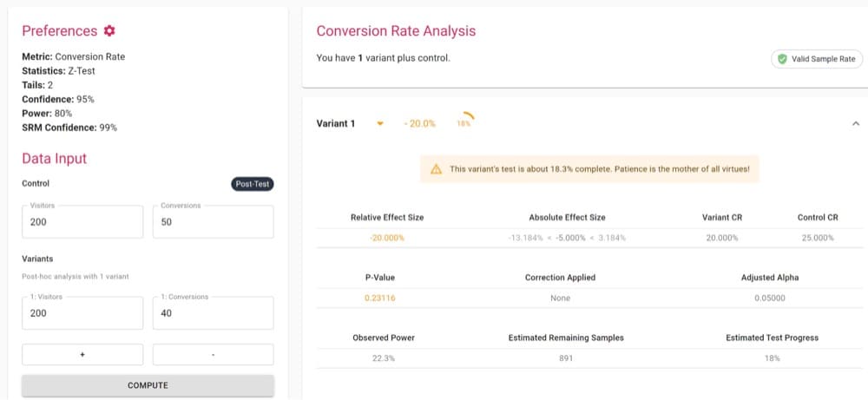Screen dimensions: 868x400
Task: Focus the 1: Visitors variant field
Action: click(82, 312)
